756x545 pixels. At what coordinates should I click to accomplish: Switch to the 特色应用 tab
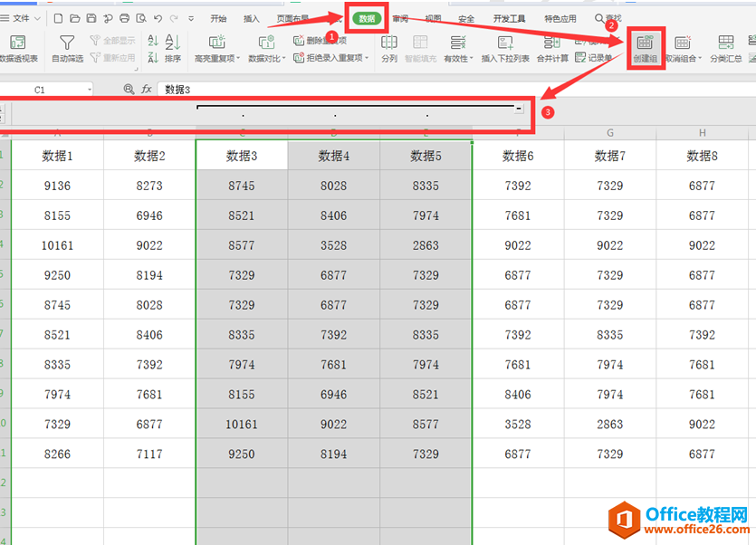point(560,19)
